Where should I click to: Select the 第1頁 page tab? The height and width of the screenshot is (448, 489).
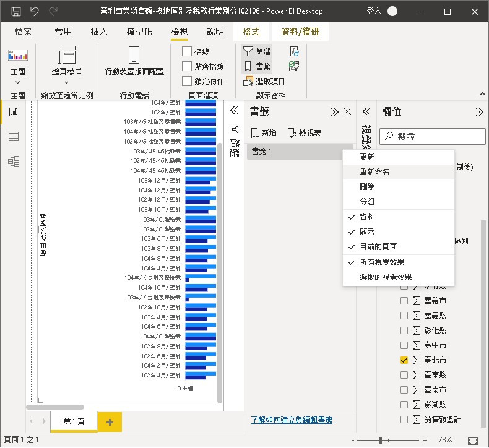[x=74, y=422]
